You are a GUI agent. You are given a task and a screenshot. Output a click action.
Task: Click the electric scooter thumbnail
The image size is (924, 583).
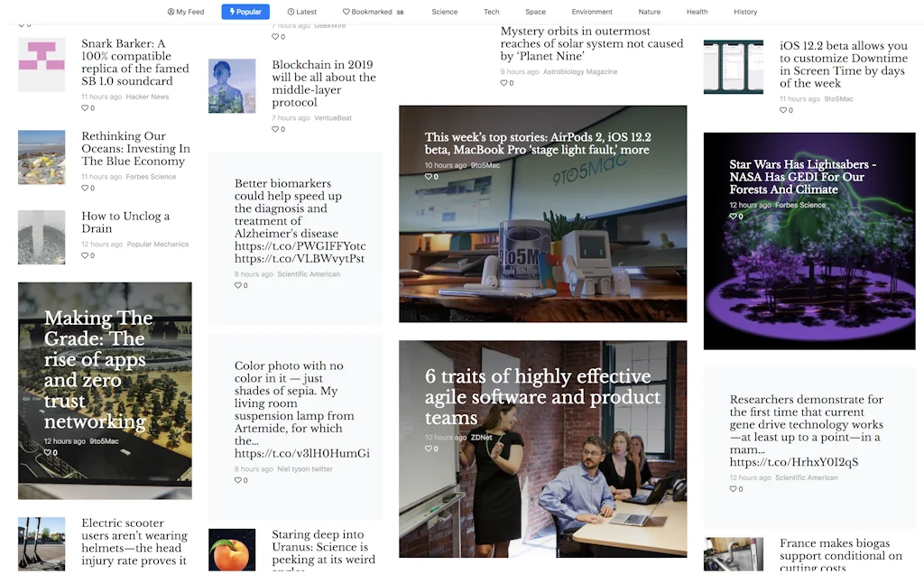pyautogui.click(x=42, y=544)
